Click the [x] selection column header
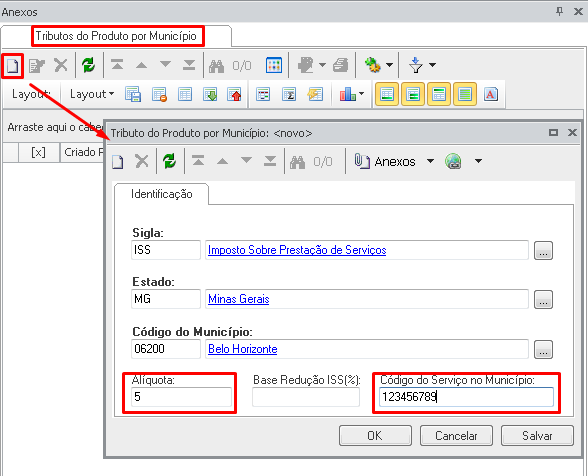Screen dimensions: 588x476 tap(39, 152)
